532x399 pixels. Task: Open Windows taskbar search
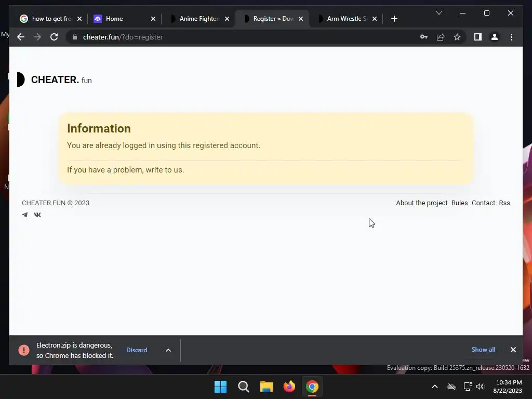pyautogui.click(x=244, y=387)
